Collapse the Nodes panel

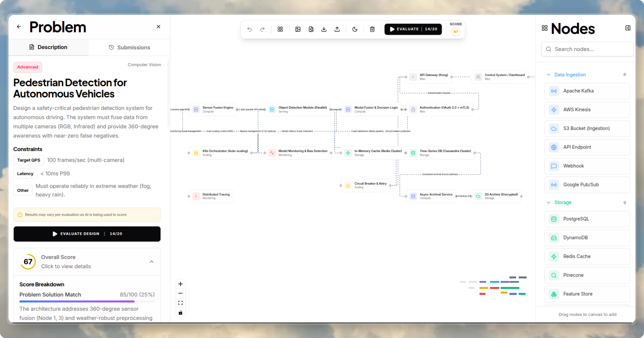(628, 28)
